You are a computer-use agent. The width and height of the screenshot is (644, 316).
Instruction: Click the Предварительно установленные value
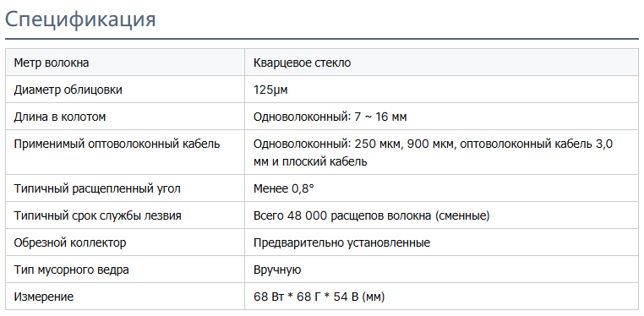click(341, 242)
